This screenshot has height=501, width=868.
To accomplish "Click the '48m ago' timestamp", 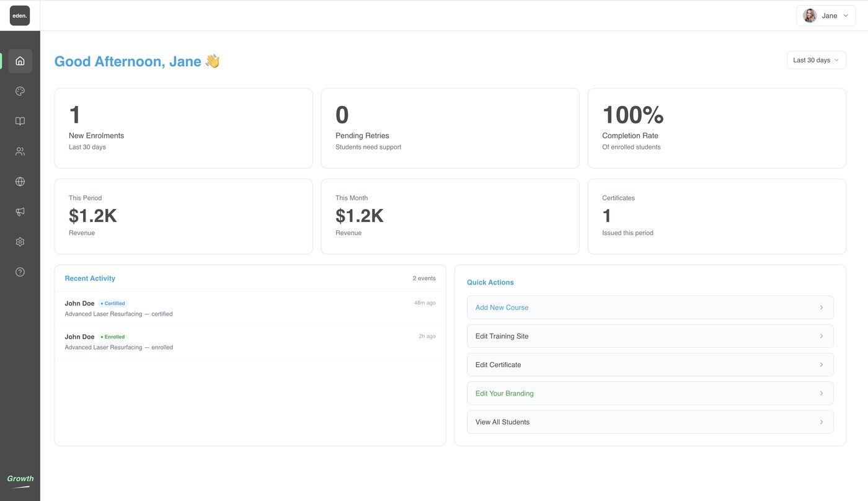I will click(x=425, y=303).
